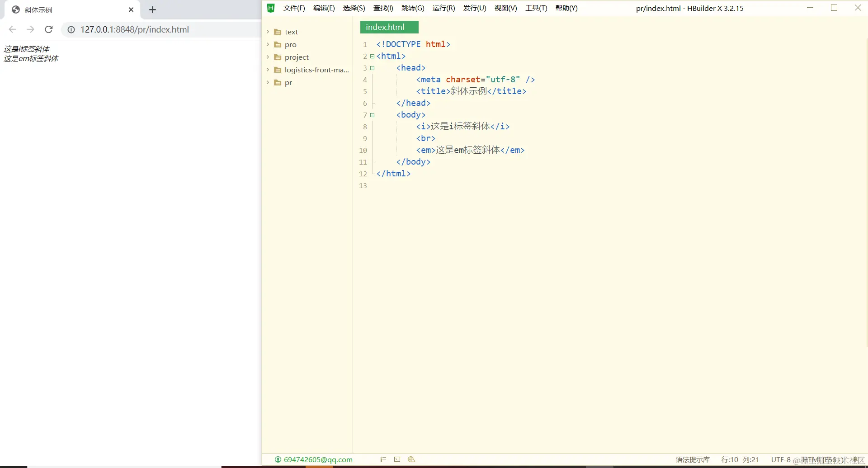
Task: Click the title tag code on line 5
Action: (471, 91)
